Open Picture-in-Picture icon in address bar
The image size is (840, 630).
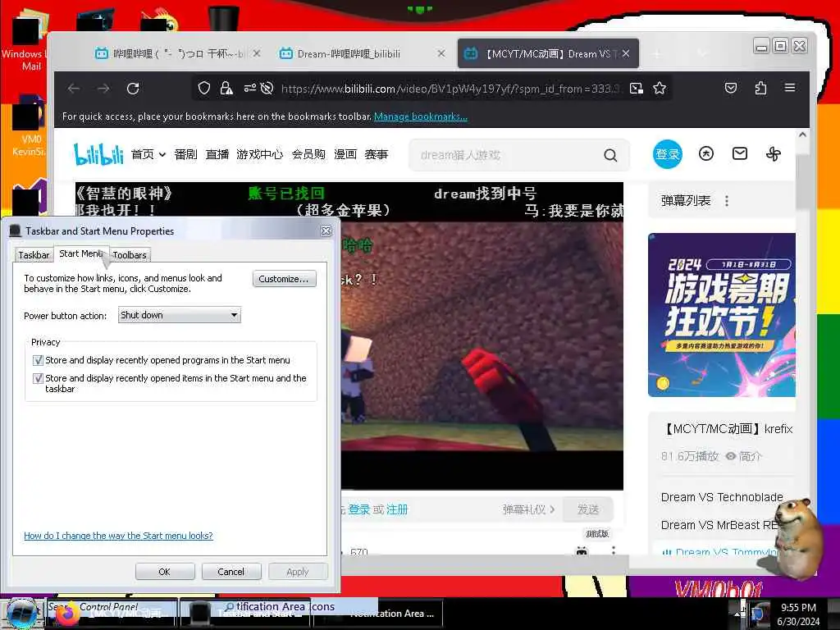pos(637,88)
